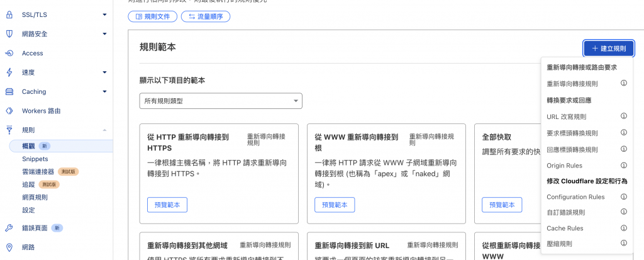This screenshot has height=260, width=644.
Task: Click the 網路 location pin icon
Action: [x=9, y=247]
